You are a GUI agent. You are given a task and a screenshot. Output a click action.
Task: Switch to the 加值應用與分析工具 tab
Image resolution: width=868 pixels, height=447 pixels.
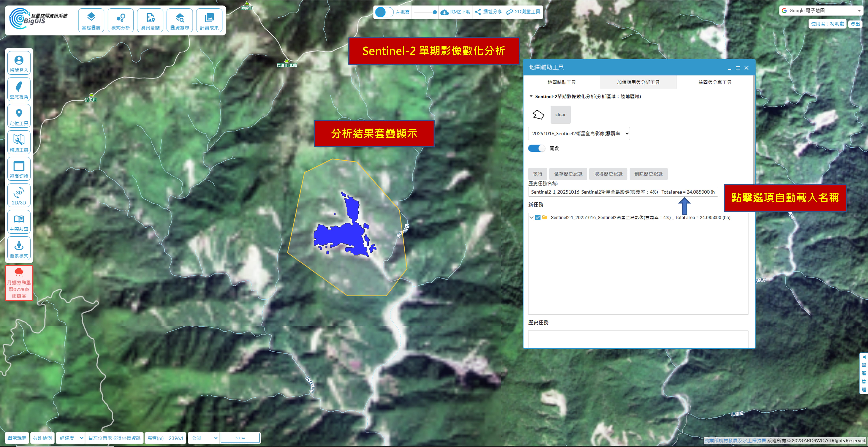[x=638, y=82]
